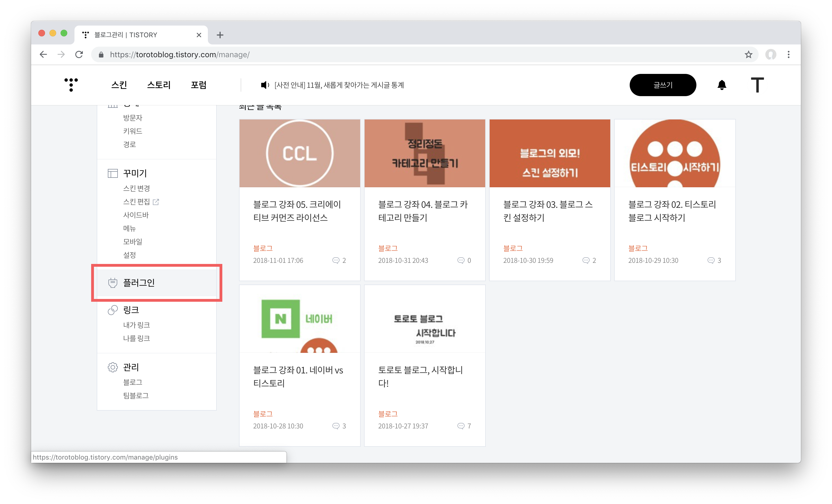The image size is (832, 504).
Task: Reload the page with refresh icon
Action: click(x=79, y=55)
